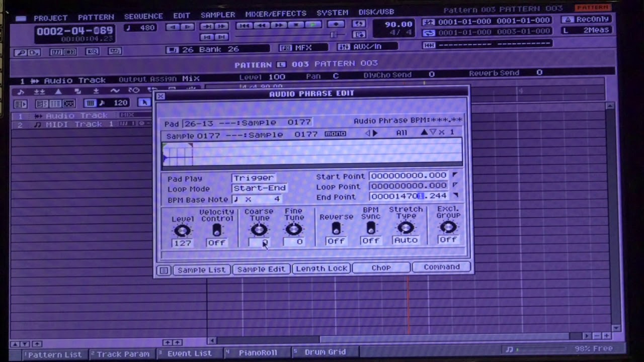This screenshot has height=362, width=644.
Task: Click the menu list icon beside Sample List
Action: click(164, 270)
